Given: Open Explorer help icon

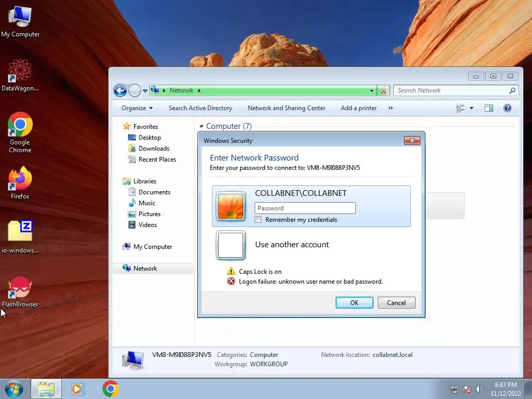Looking at the screenshot, I should [x=508, y=108].
